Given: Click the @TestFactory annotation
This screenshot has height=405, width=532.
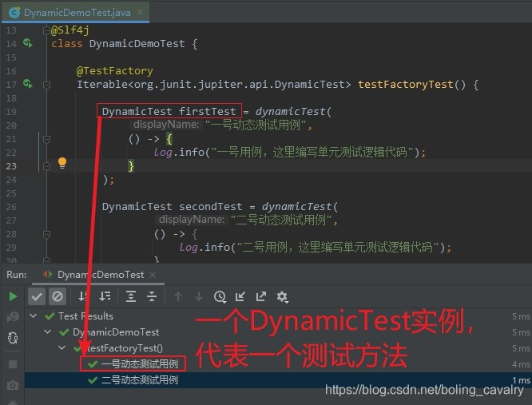Looking at the screenshot, I should tap(115, 71).
